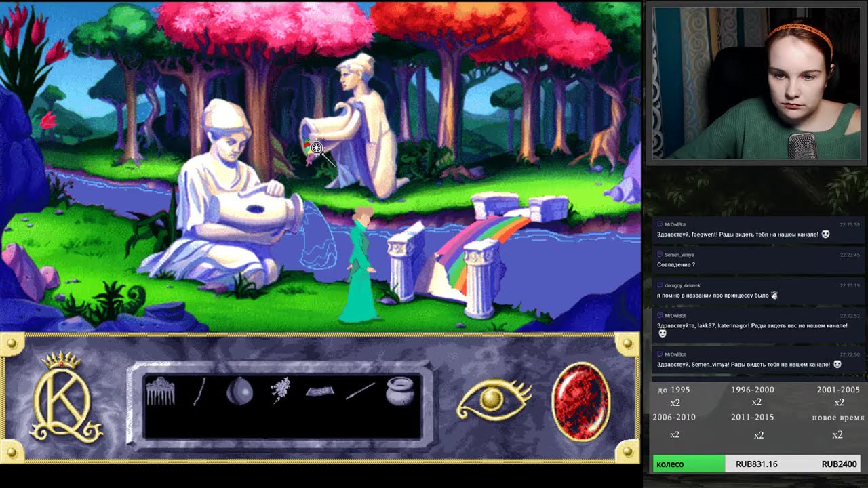The width and height of the screenshot is (868, 488).
Task: Click the streamer webcam feed
Action: 756,83
